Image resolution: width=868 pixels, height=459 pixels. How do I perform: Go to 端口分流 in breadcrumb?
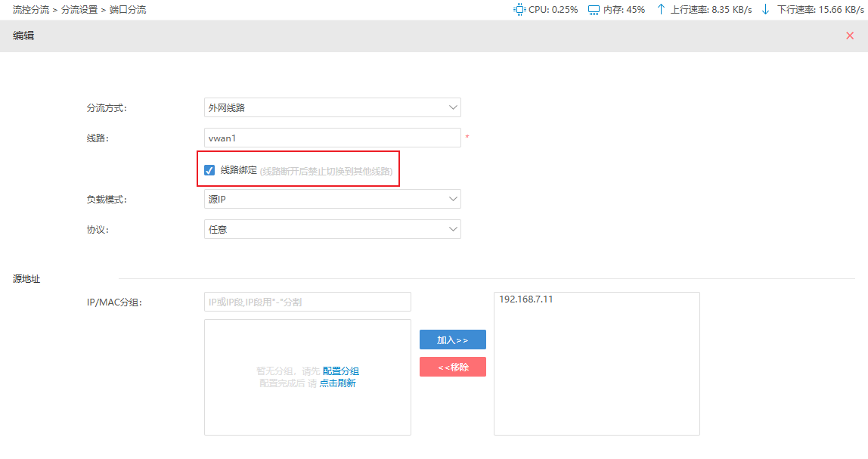point(128,10)
